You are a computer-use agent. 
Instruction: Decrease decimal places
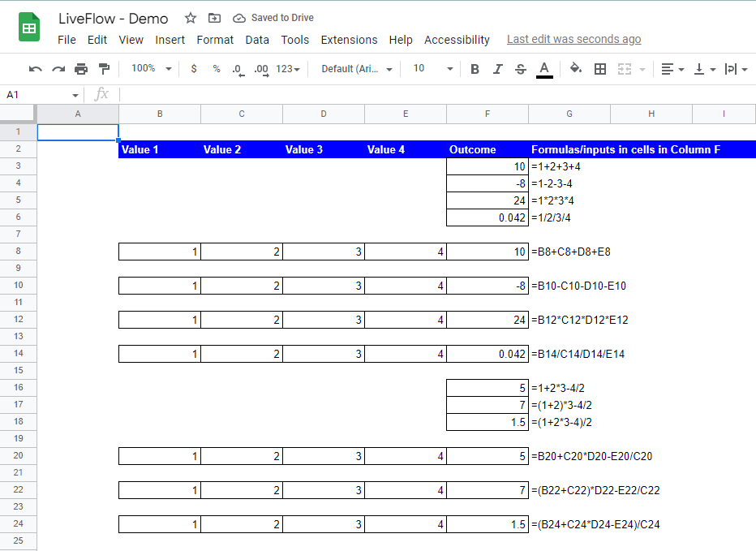[238, 70]
